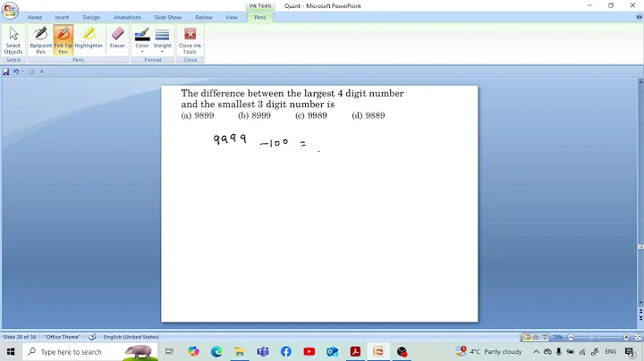Click vertical scrollbar down arrow

coord(640,303)
